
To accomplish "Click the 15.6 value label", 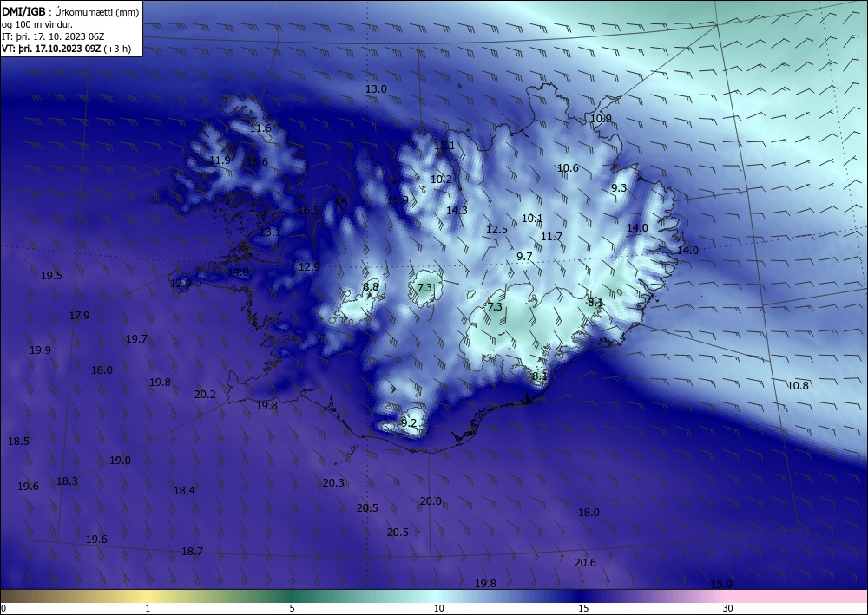I will coord(257,162).
